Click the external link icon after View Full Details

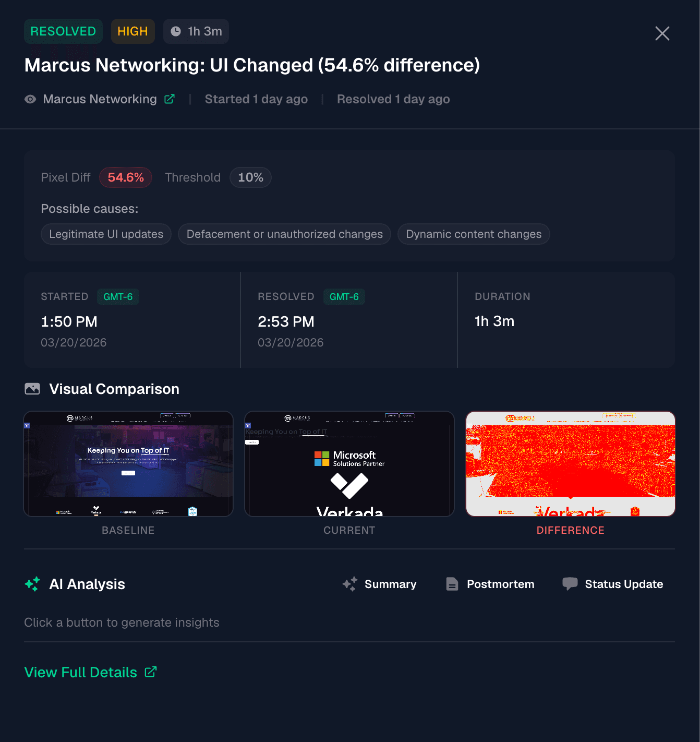coord(151,672)
